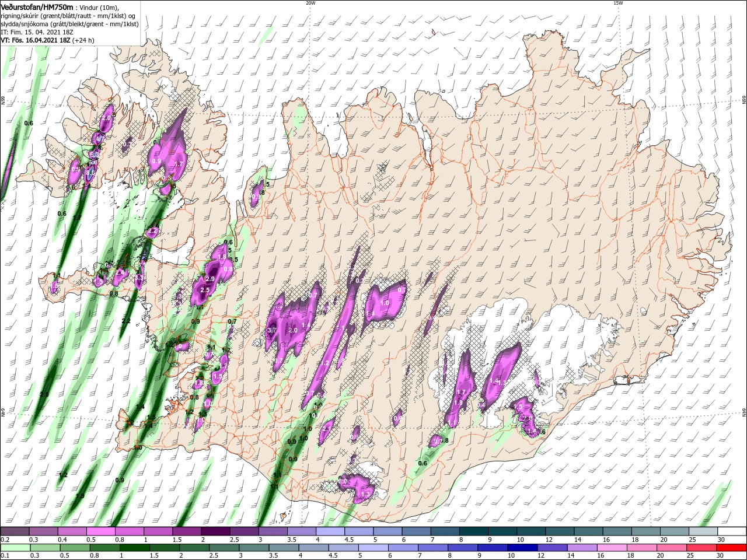This screenshot has height=560, width=747.
Task: Pick the magenta snow swatch starting at 1.5
Action: pos(187,531)
